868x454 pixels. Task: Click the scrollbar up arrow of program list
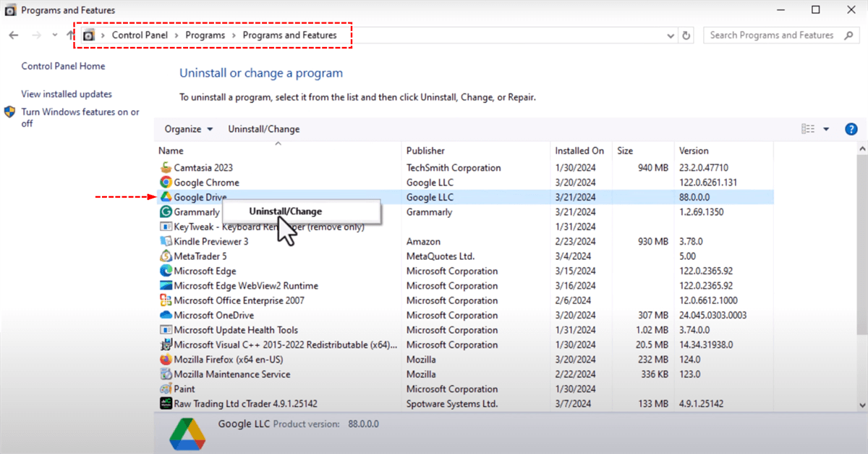[x=861, y=149]
